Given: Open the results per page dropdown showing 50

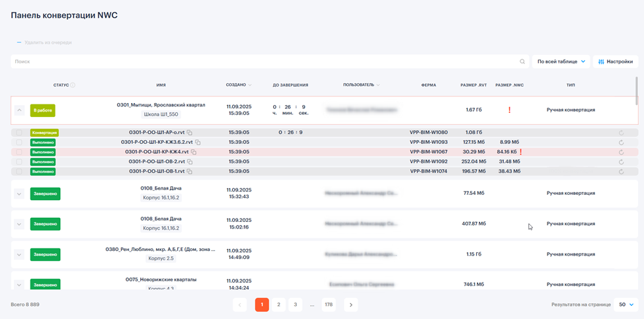Looking at the screenshot, I should 626,304.
